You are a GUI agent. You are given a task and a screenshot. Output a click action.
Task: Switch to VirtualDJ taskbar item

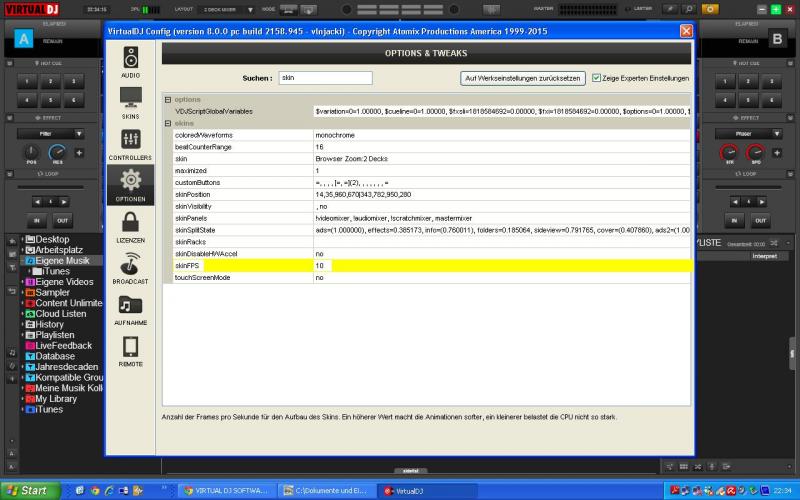click(x=428, y=491)
